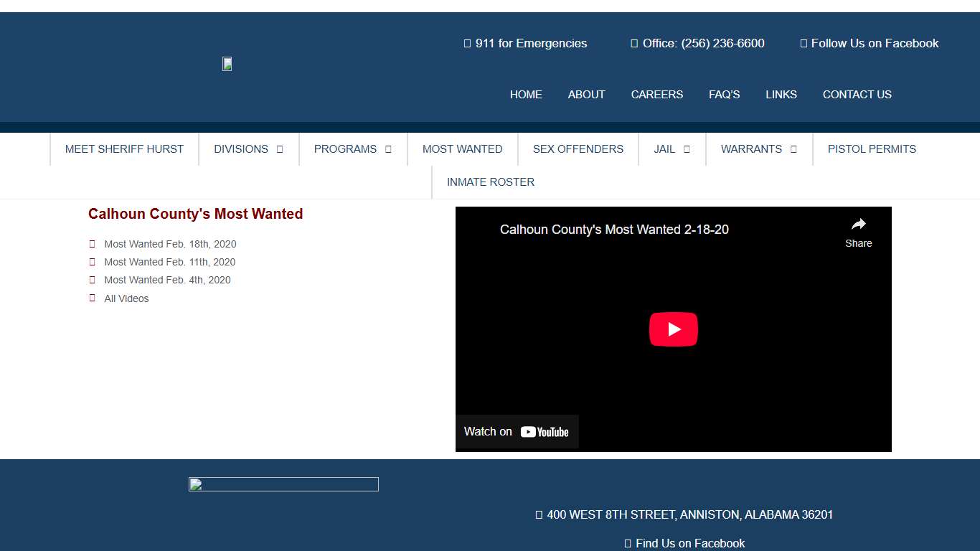Click the Share arrow icon on video
Image resolution: width=980 pixels, height=551 pixels.
click(x=858, y=225)
